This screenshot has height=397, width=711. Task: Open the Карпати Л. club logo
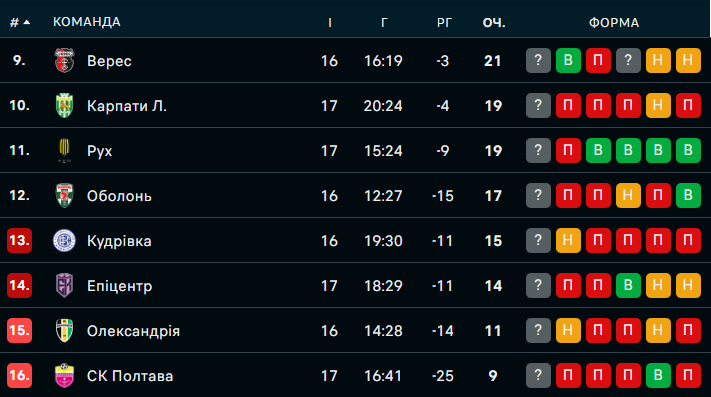[64, 106]
